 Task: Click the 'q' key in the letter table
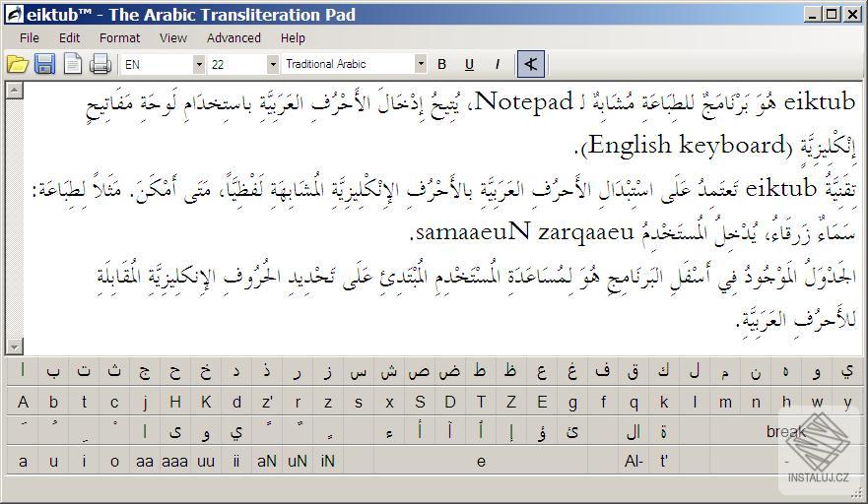pyautogui.click(x=634, y=402)
